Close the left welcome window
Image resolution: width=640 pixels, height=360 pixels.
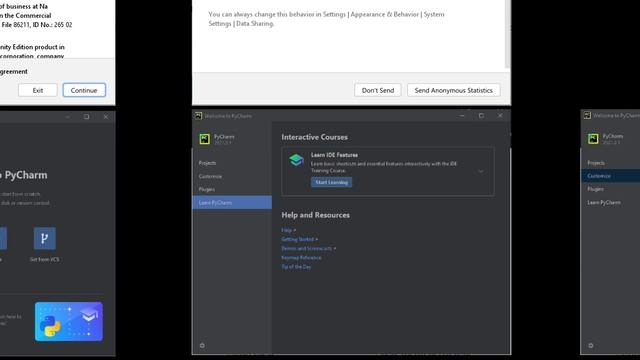[x=106, y=117]
